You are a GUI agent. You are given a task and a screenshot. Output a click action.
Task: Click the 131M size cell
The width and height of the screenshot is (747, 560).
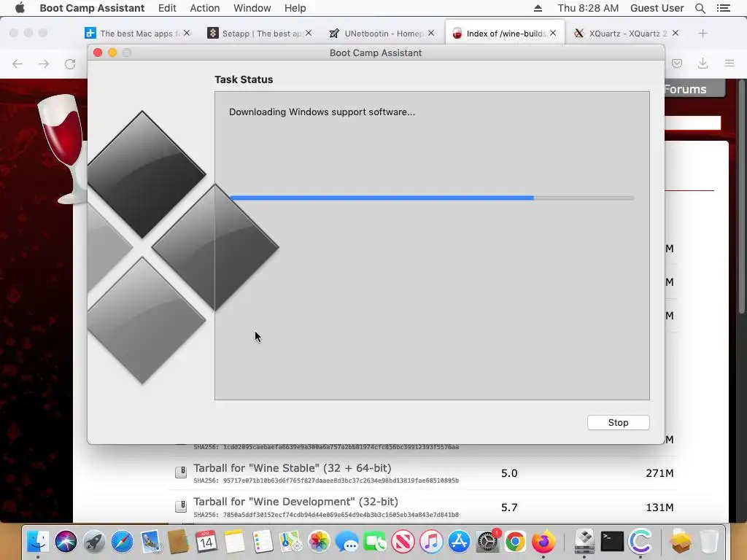[x=659, y=507]
